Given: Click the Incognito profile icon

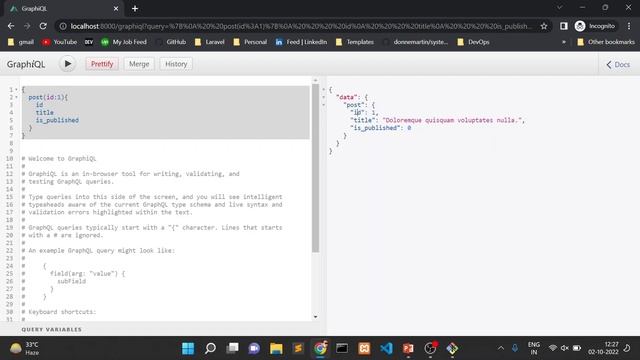Looking at the screenshot, I should point(595,26).
